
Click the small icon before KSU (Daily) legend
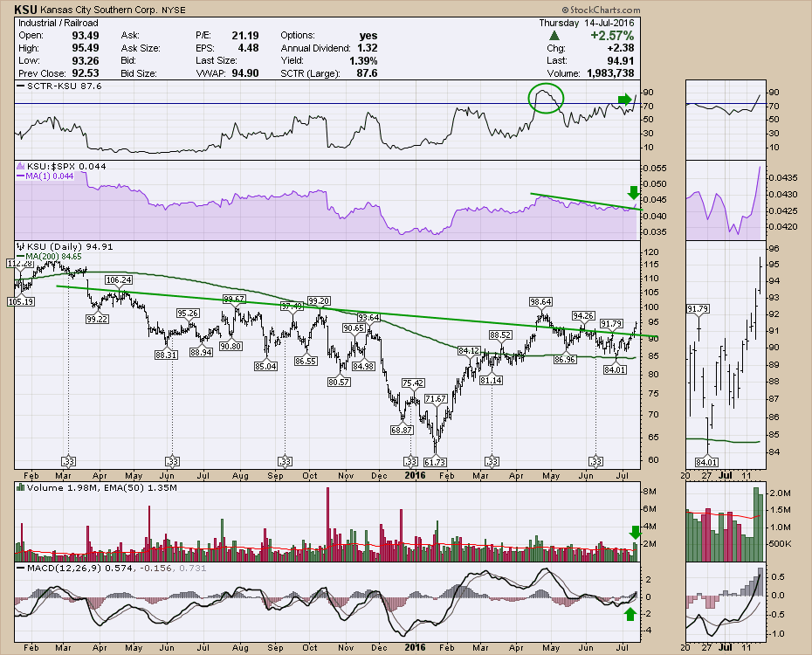coord(21,246)
